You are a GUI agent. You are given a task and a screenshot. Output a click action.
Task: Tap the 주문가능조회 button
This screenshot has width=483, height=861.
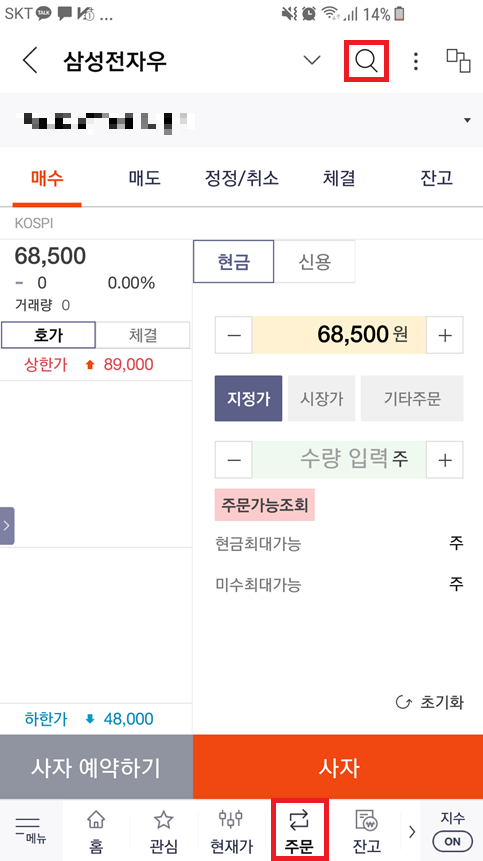click(265, 505)
